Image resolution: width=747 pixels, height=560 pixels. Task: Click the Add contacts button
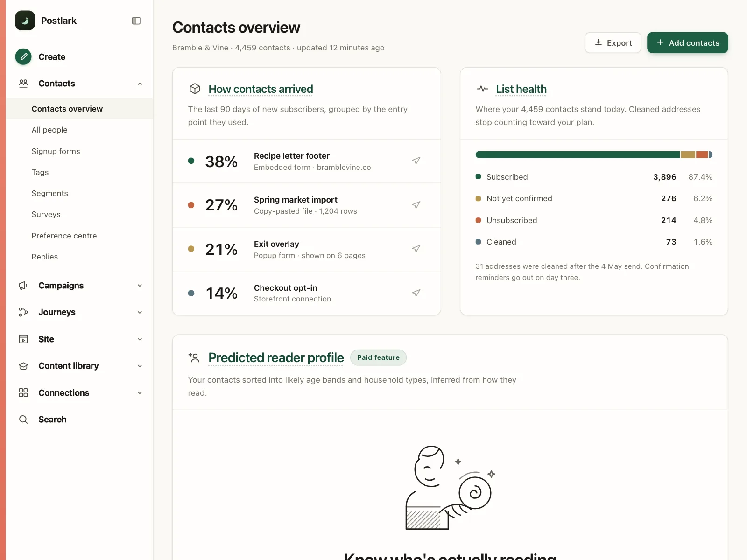pyautogui.click(x=688, y=42)
